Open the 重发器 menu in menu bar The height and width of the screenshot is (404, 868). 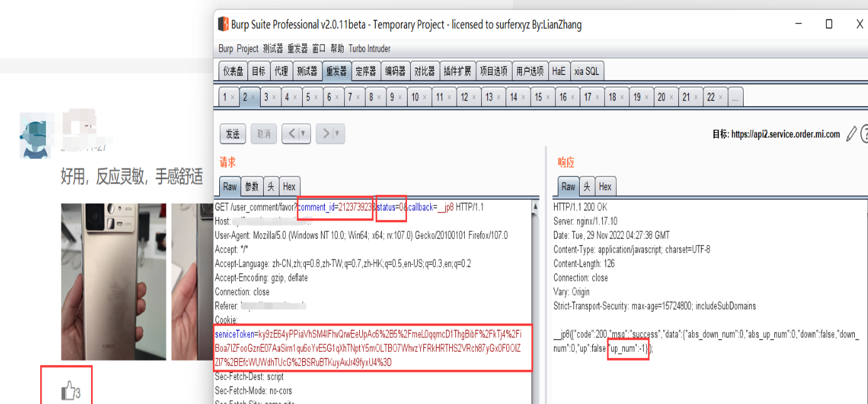coord(298,48)
